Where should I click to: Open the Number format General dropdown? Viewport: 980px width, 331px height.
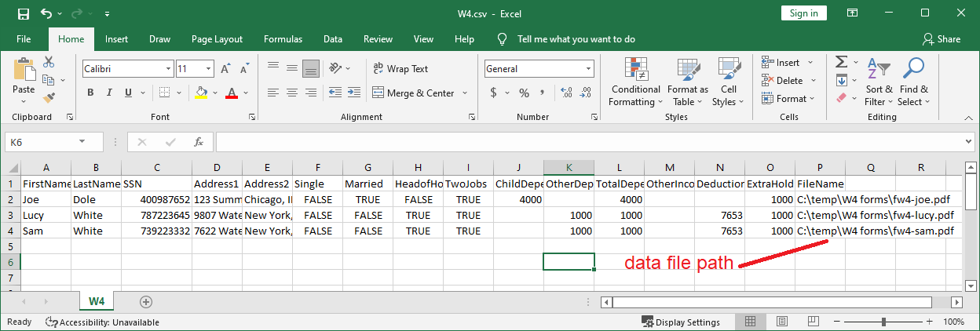(x=589, y=69)
